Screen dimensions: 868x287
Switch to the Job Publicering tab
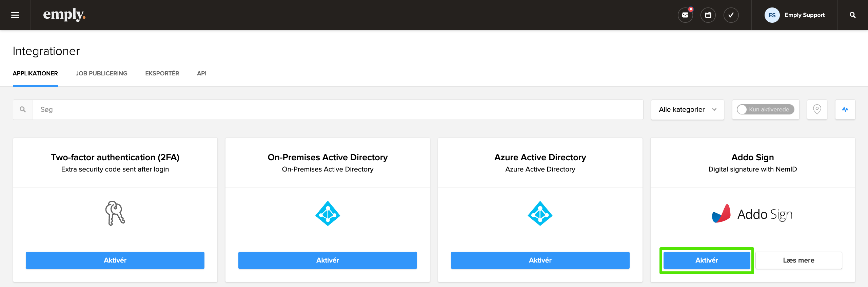[101, 73]
